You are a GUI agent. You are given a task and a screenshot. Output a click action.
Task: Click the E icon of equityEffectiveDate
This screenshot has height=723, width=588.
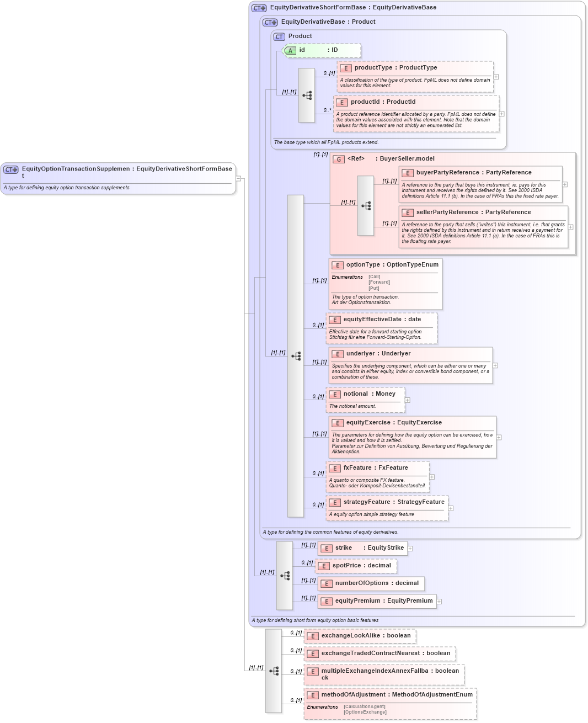(335, 320)
